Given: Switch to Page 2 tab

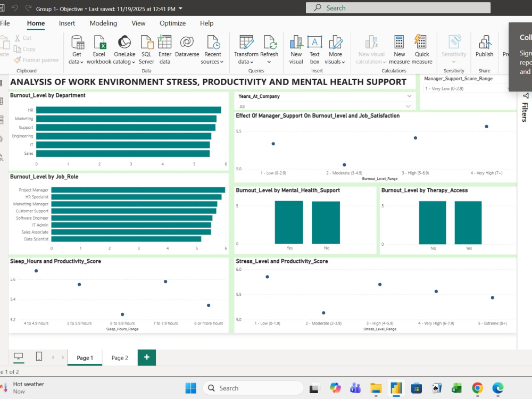Looking at the screenshot, I should point(120,358).
